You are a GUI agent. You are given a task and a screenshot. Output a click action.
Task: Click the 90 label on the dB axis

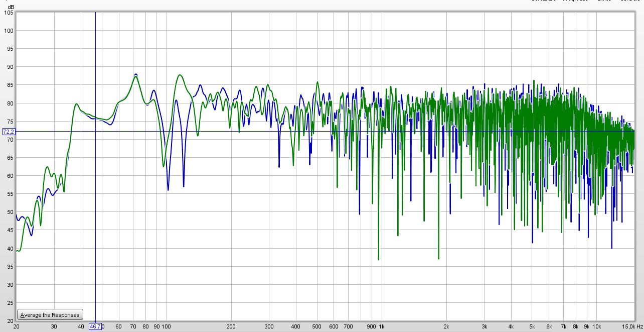11,67
